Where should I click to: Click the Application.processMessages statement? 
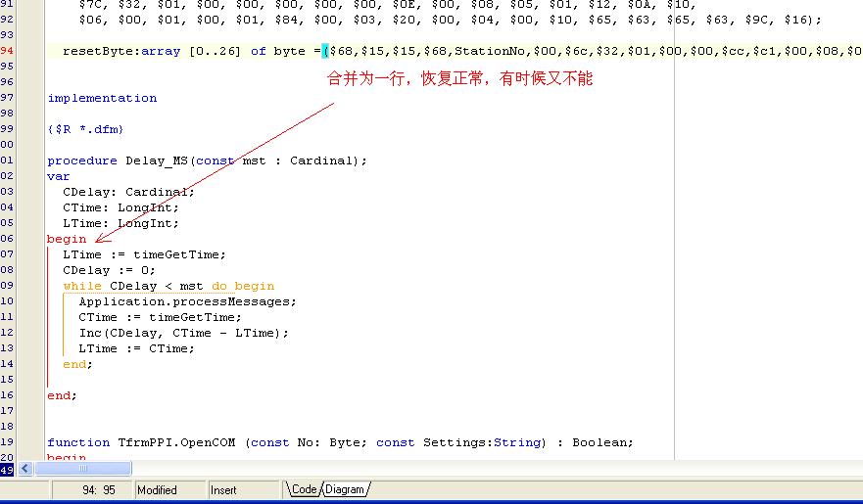(x=187, y=301)
